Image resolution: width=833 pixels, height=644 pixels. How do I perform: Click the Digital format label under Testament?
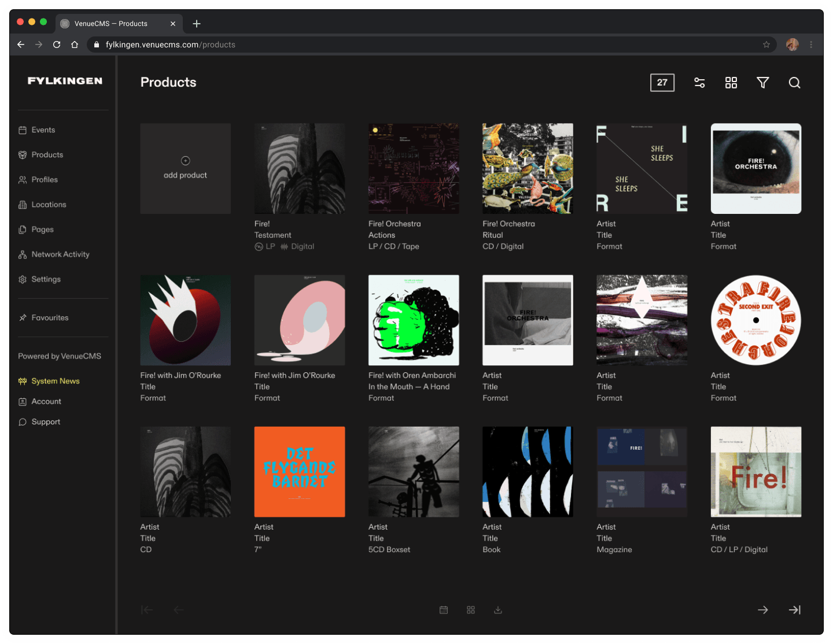297,247
